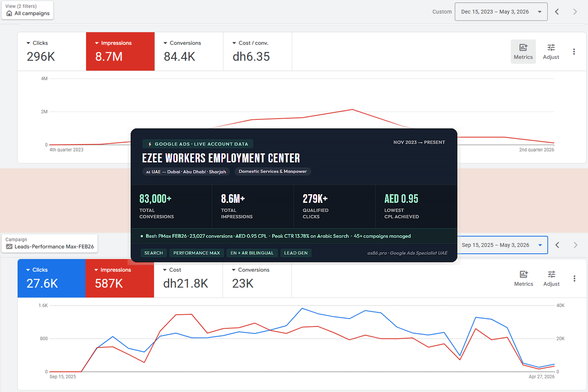The width and height of the screenshot is (588, 392).
Task: Click the 279K+ qualified clicks figure
Action: [315, 199]
